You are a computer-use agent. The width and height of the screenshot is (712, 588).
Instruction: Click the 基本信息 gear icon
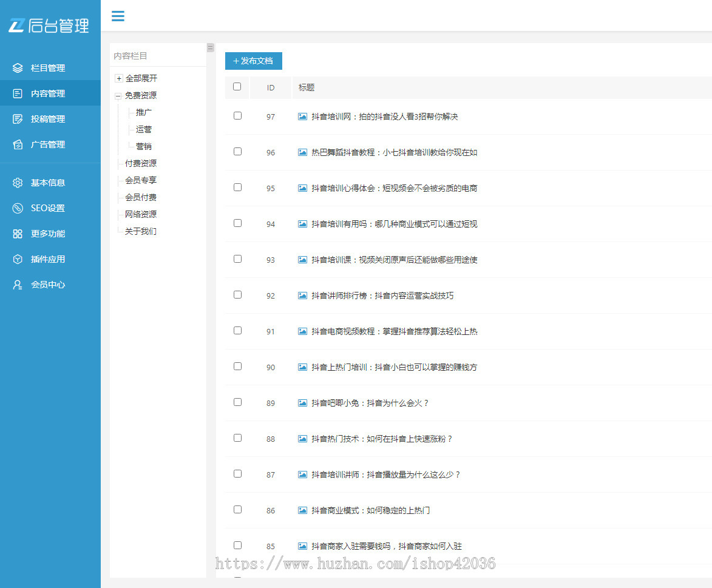coord(18,183)
